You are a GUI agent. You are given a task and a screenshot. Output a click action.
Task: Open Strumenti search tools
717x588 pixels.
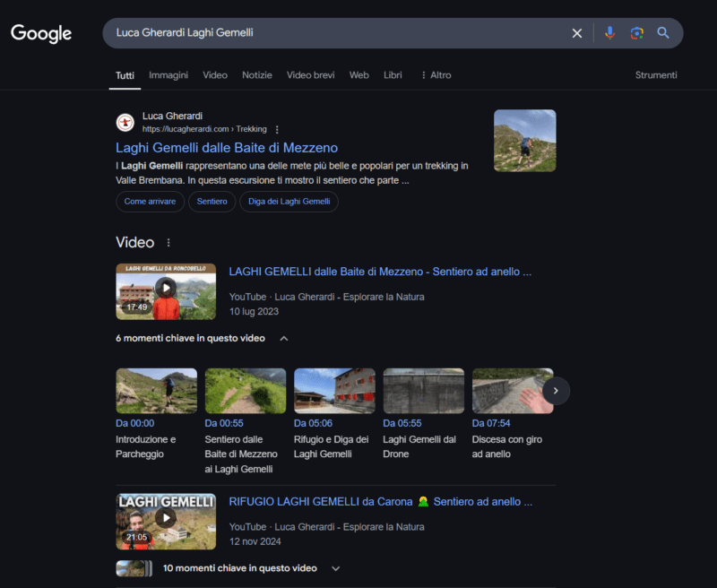click(x=656, y=75)
